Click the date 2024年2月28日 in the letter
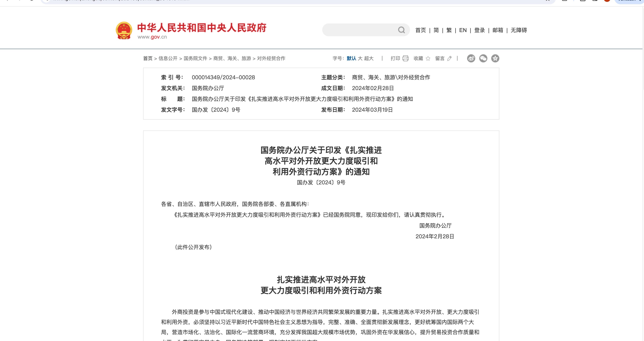This screenshot has height=341, width=644. [x=435, y=236]
